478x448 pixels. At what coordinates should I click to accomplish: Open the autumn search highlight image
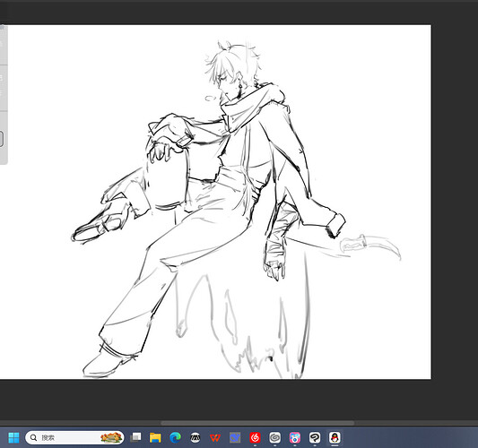pos(111,437)
